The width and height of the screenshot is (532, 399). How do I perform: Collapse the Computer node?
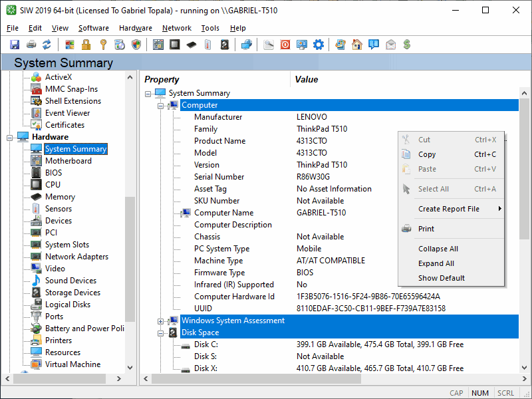coord(160,106)
